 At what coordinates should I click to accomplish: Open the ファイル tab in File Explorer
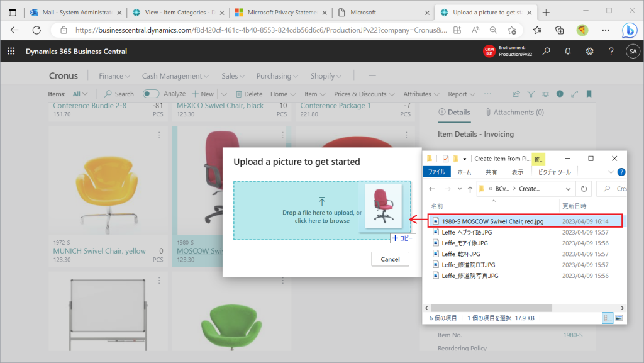coord(436,172)
